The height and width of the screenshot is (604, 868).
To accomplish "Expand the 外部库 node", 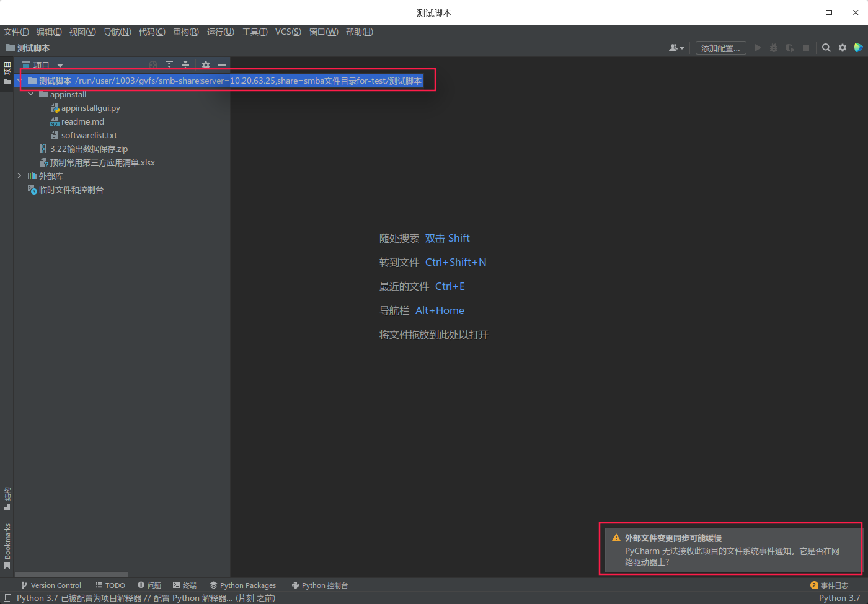I will 20,176.
